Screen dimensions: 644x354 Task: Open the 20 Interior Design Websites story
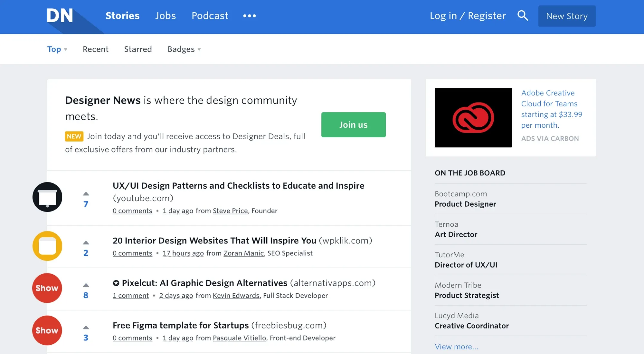click(x=214, y=241)
